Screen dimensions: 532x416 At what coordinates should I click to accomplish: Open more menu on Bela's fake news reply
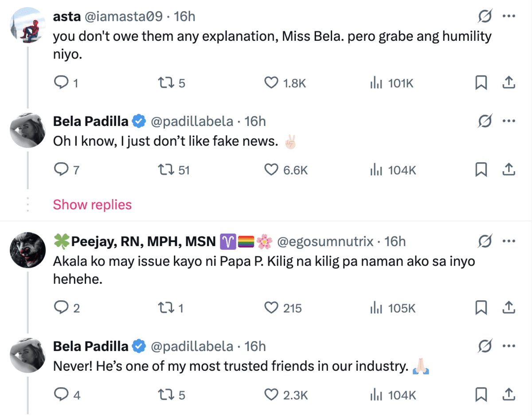[x=509, y=121]
